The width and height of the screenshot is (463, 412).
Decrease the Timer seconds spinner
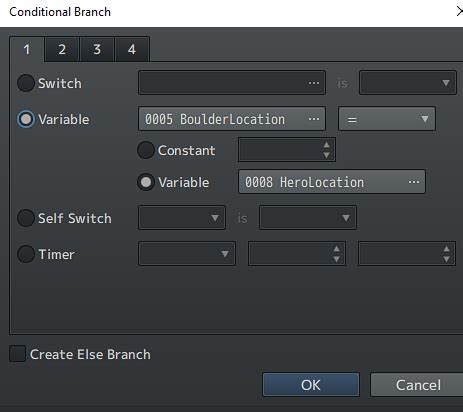pos(446,259)
